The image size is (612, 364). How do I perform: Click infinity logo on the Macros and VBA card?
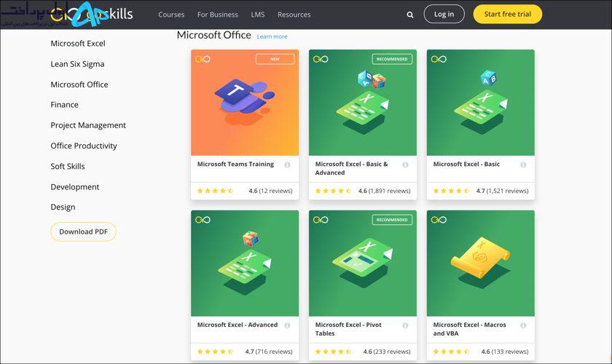click(439, 220)
